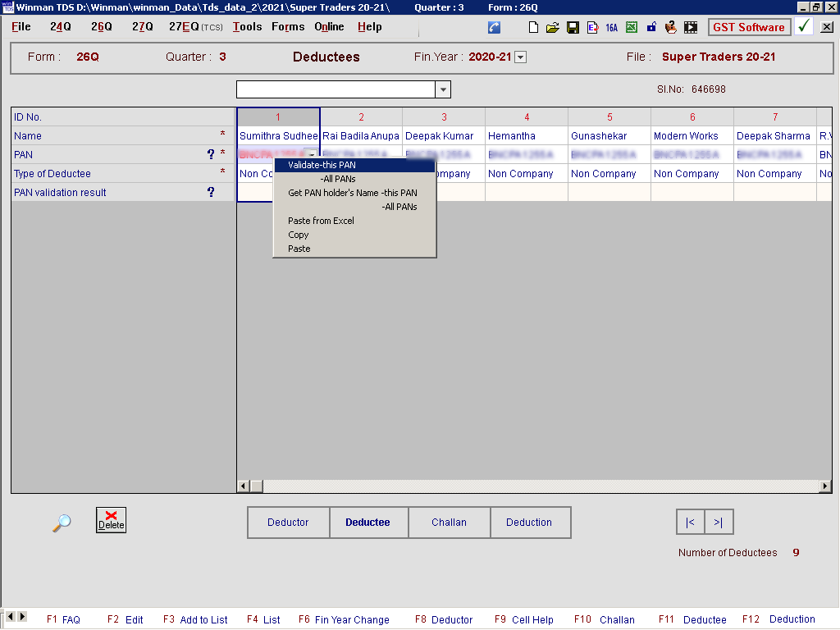Click the GST Software button
The width and height of the screenshot is (840, 630).
pos(748,27)
